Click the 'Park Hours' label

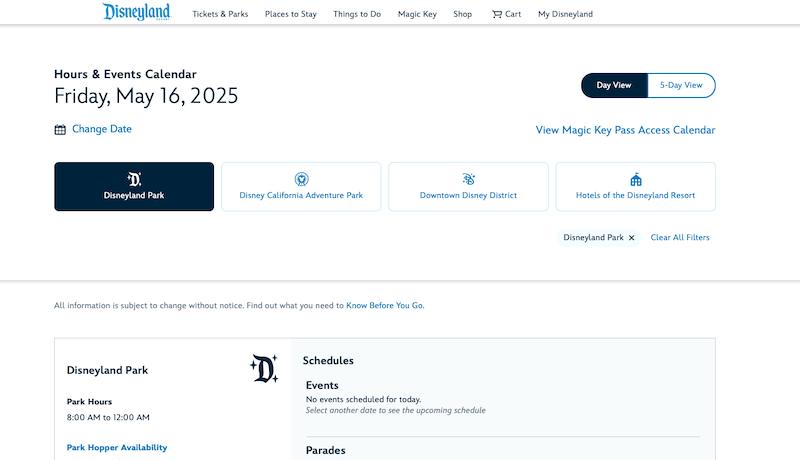(x=89, y=402)
